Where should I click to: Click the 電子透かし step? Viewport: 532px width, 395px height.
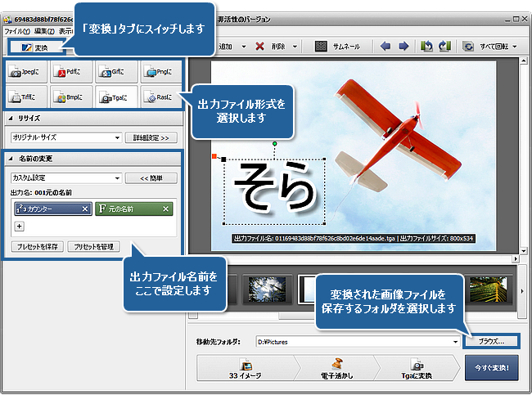(336, 368)
